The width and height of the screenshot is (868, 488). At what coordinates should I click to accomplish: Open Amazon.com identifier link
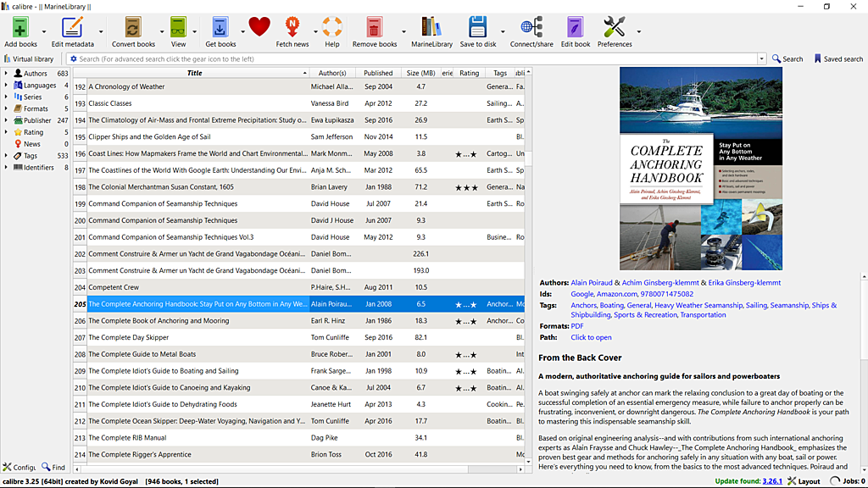tap(617, 294)
